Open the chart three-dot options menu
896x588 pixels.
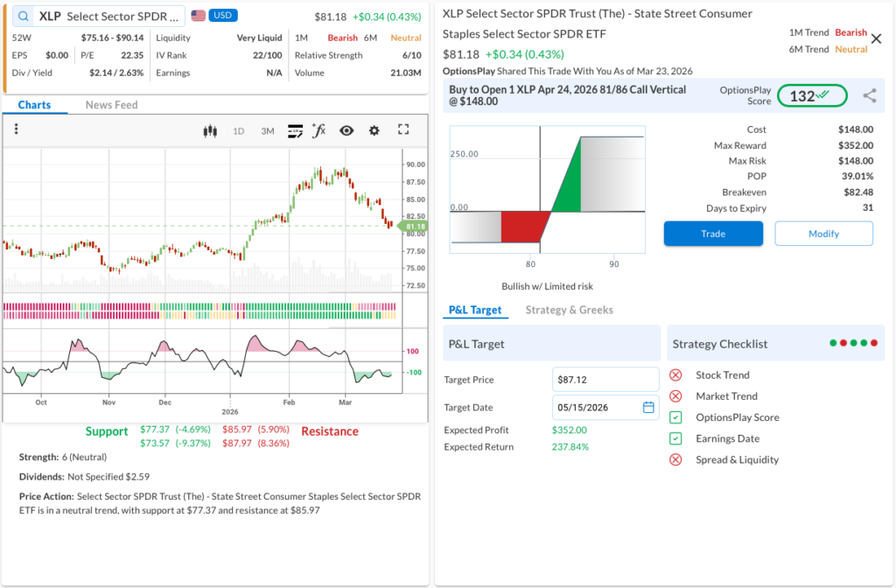tap(17, 129)
